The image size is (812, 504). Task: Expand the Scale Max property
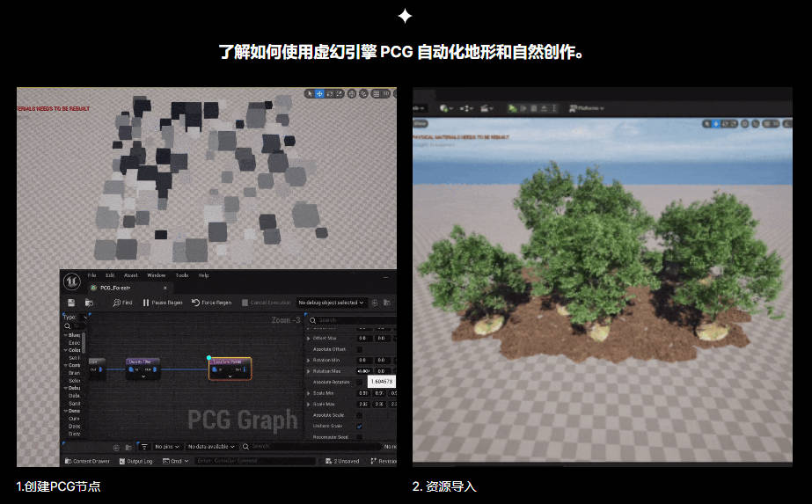(x=309, y=404)
